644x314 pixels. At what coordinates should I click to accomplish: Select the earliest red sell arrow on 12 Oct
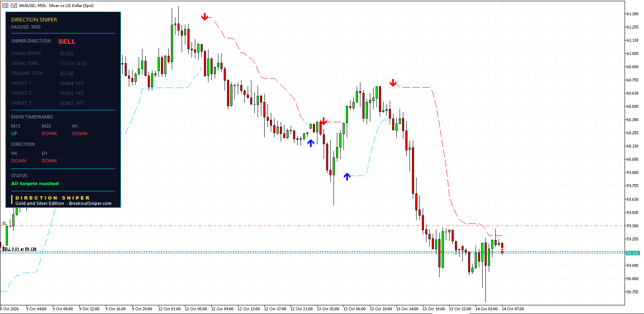(205, 17)
